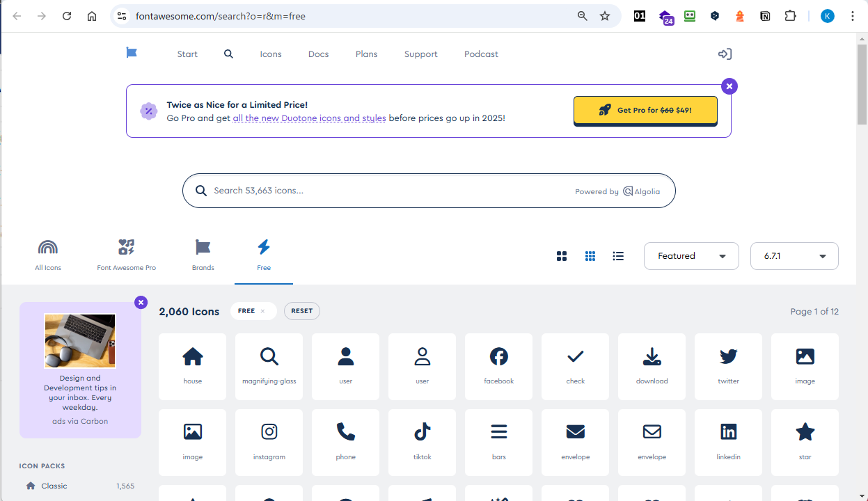The width and height of the screenshot is (868, 501).
Task: Click the Font Awesome flag logo
Action: click(x=132, y=53)
